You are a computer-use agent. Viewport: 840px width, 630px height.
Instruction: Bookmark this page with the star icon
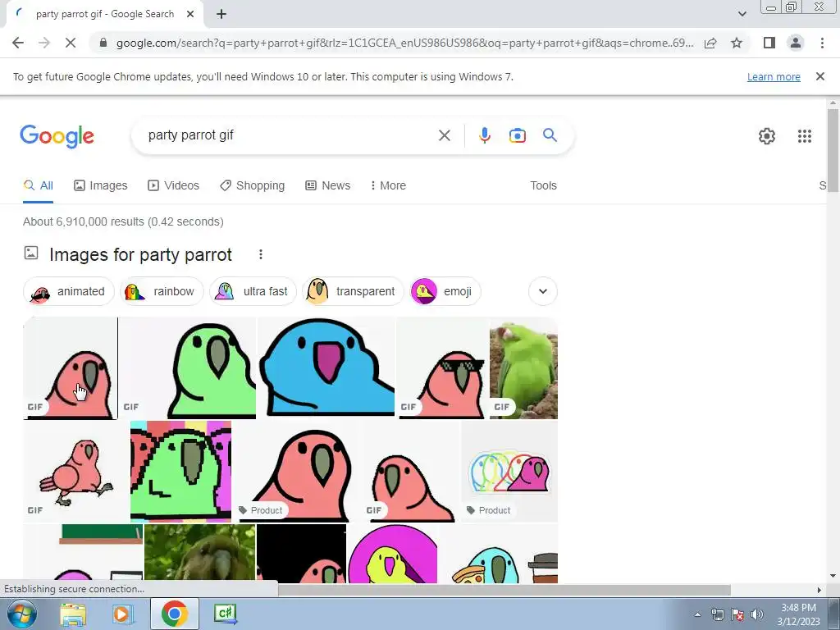pyautogui.click(x=737, y=43)
